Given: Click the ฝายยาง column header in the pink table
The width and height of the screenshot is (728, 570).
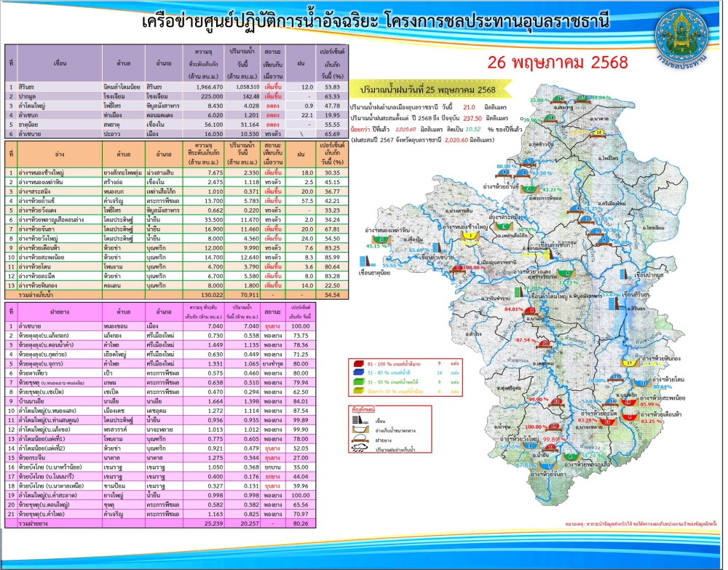Looking at the screenshot, I should 60,312.
